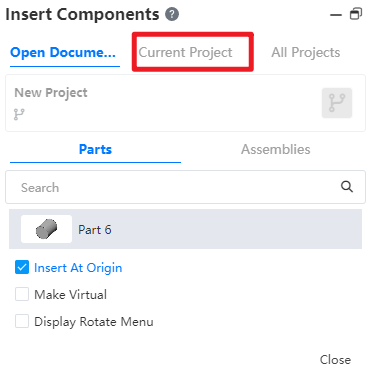Click the Insert Components title text
The image size is (369, 380).
(x=82, y=14)
